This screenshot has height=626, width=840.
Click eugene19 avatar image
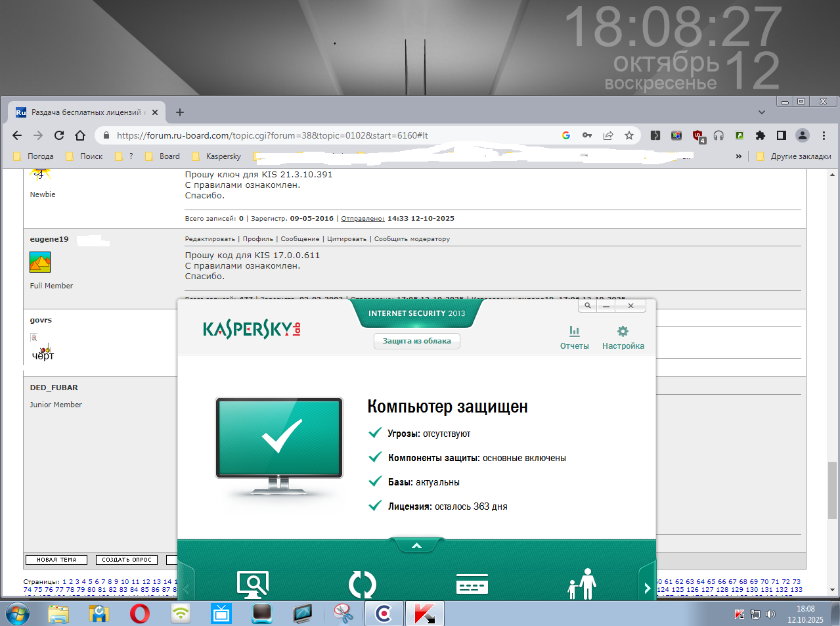point(40,262)
